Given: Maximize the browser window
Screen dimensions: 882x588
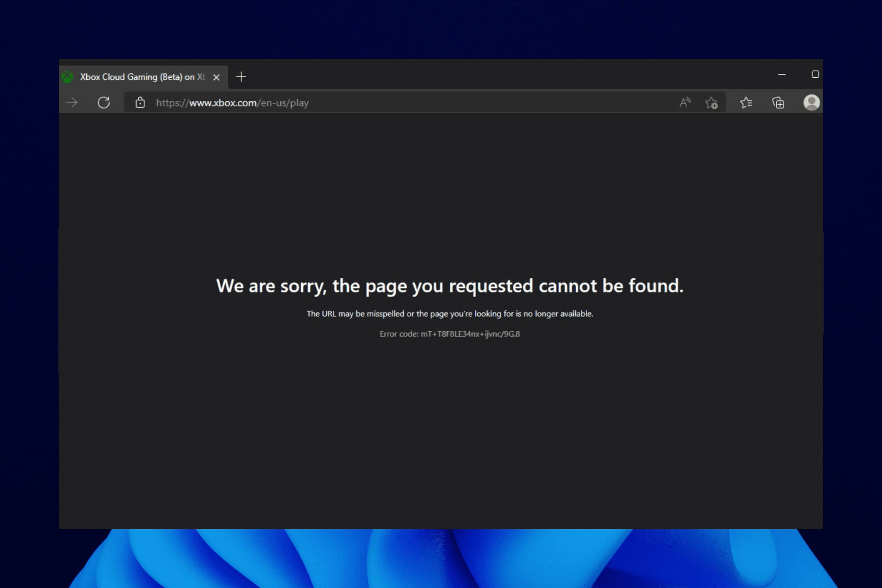Looking at the screenshot, I should [x=815, y=74].
